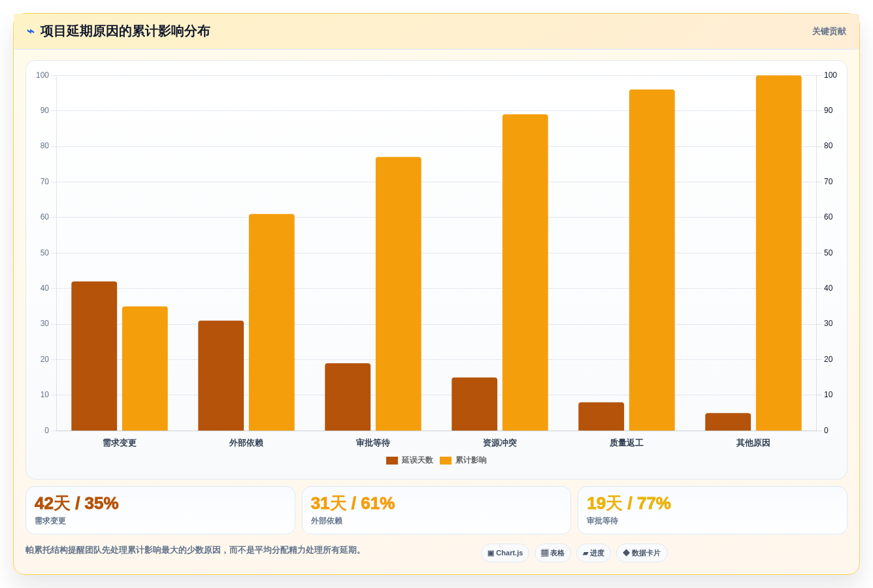This screenshot has width=873, height=588.
Task: Open the 31天 / 61% 外部依赖 card
Action: pyautogui.click(x=436, y=510)
